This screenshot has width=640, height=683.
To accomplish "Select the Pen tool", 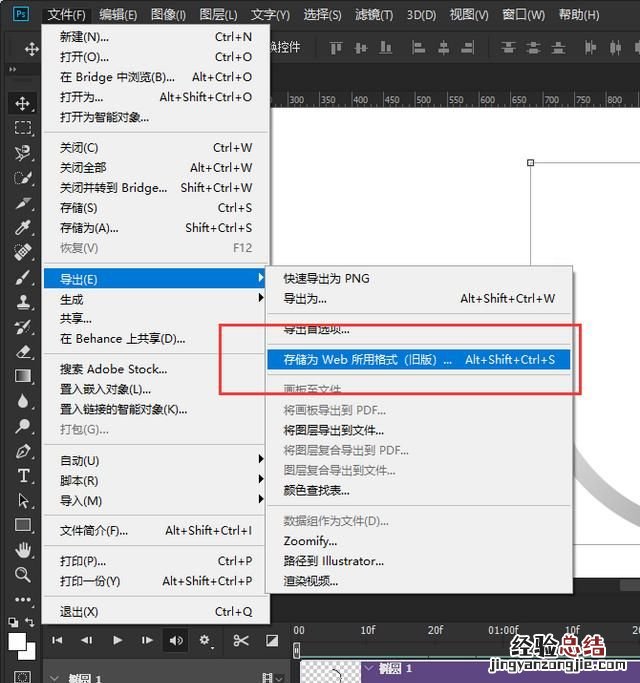I will tap(23, 451).
